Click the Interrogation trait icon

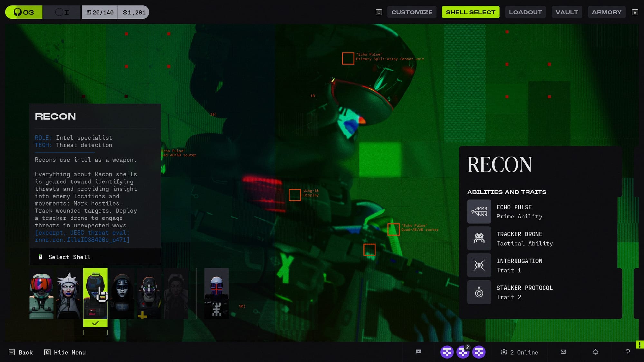point(479,265)
